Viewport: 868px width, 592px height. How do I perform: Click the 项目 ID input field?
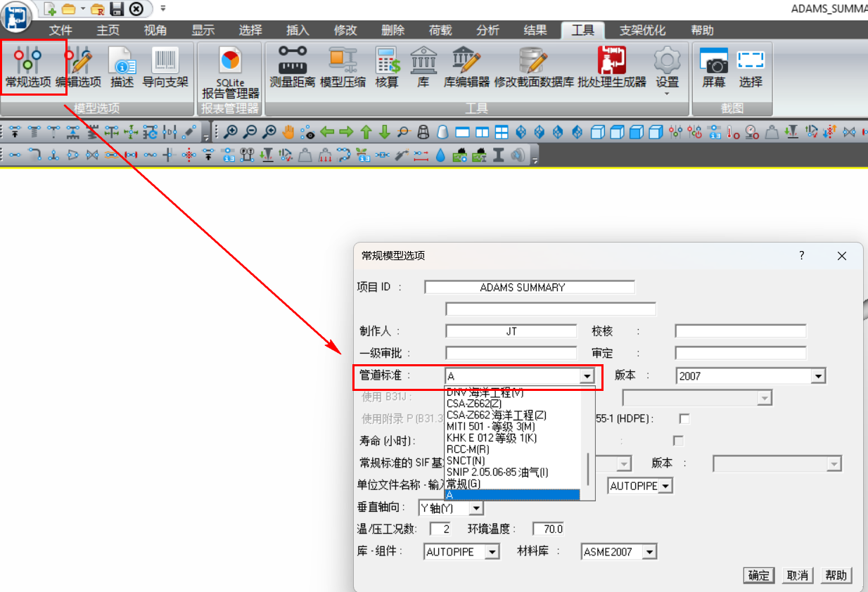[x=530, y=287]
